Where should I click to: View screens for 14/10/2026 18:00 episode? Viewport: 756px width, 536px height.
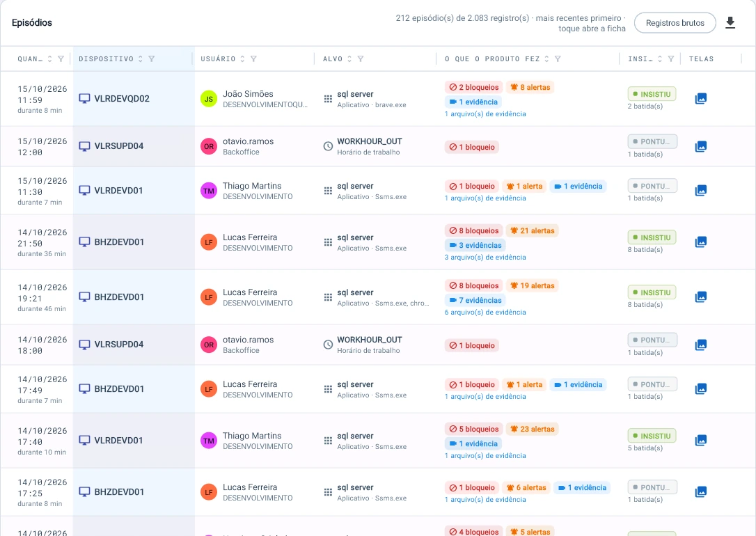tap(700, 345)
